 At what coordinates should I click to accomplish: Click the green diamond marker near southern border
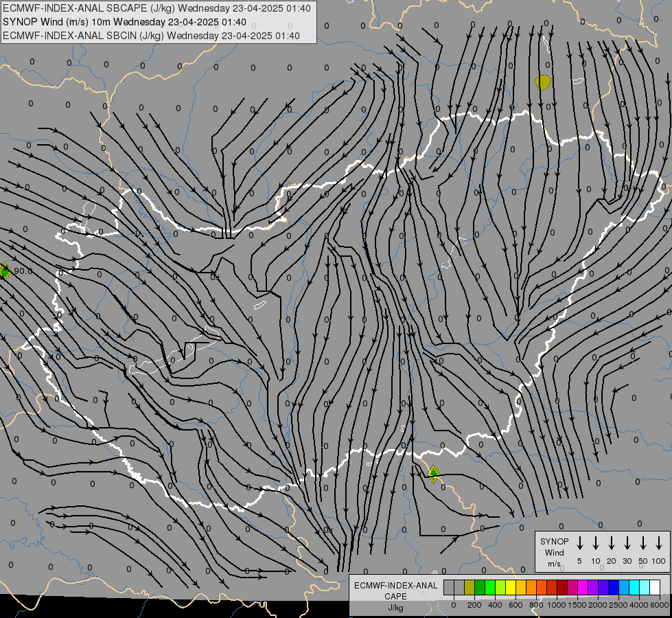click(433, 474)
